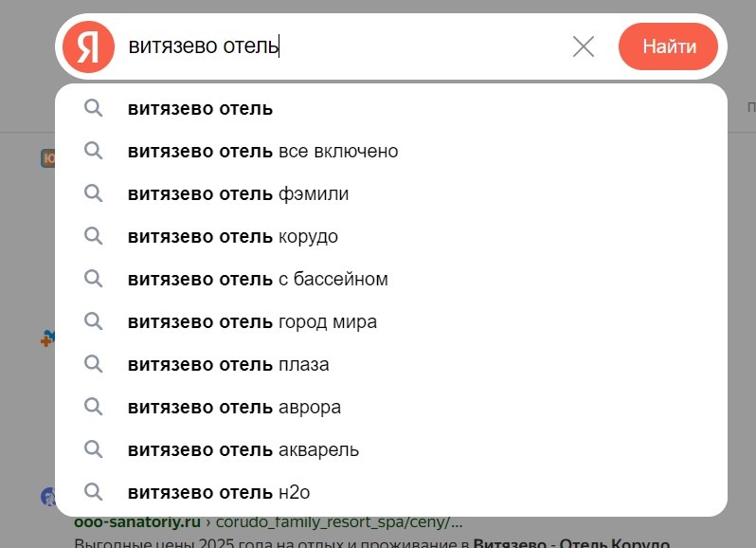756x548 pixels.
Task: Pick suggestion витязево отель акварель
Action: 391,449
